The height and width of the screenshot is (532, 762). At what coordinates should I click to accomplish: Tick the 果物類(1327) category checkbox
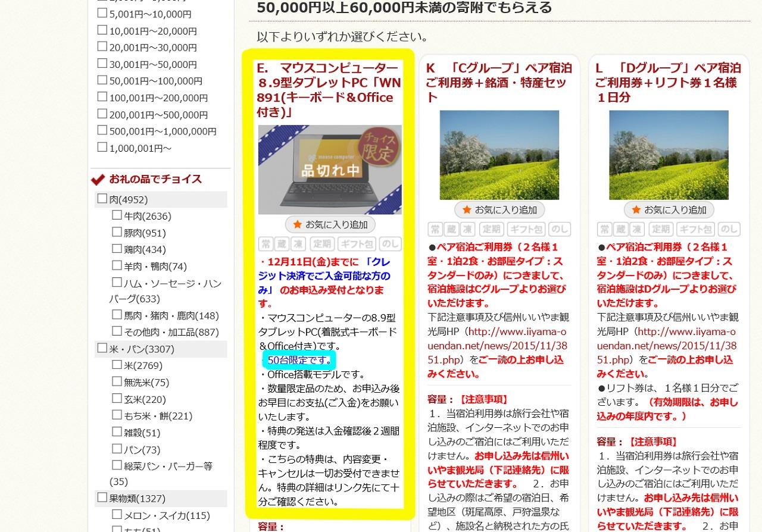pyautogui.click(x=102, y=497)
